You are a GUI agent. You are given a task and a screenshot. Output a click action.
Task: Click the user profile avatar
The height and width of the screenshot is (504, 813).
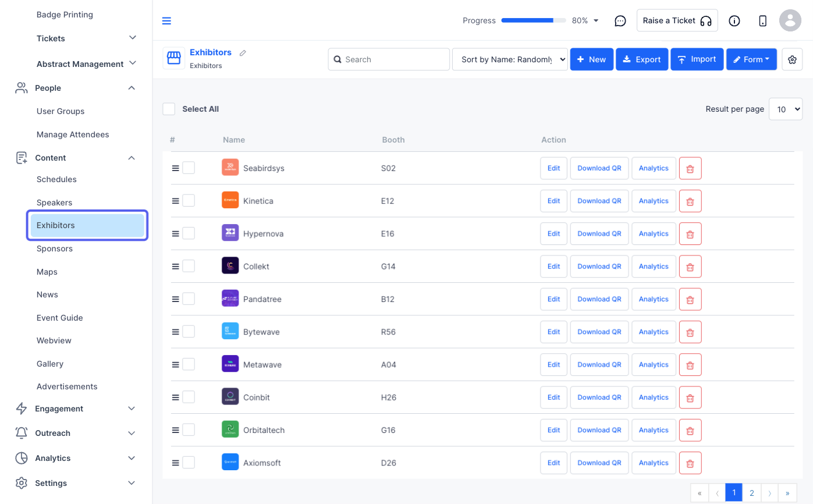pos(790,20)
